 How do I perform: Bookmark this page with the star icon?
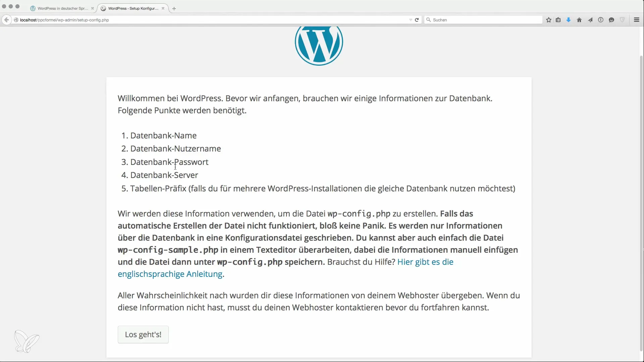coord(549,20)
